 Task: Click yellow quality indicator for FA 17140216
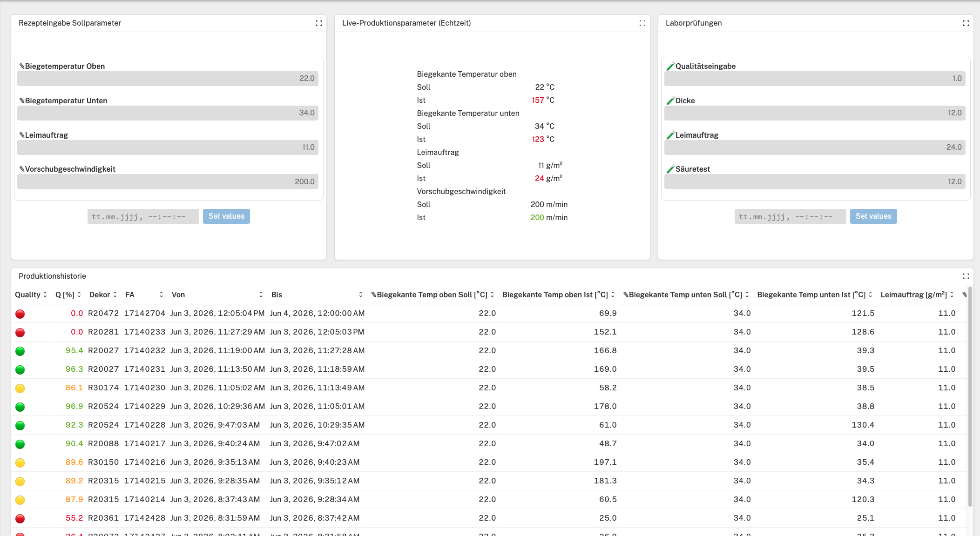pos(20,463)
